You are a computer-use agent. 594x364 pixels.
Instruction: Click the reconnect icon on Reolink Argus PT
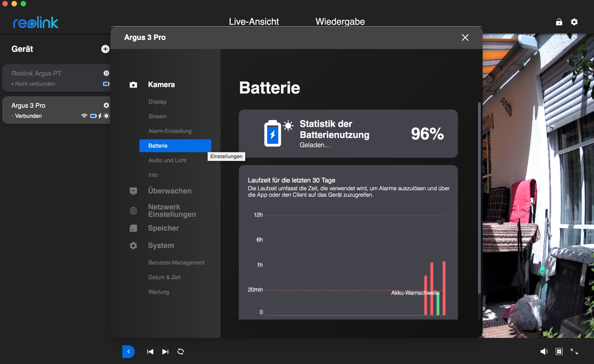pyautogui.click(x=106, y=73)
